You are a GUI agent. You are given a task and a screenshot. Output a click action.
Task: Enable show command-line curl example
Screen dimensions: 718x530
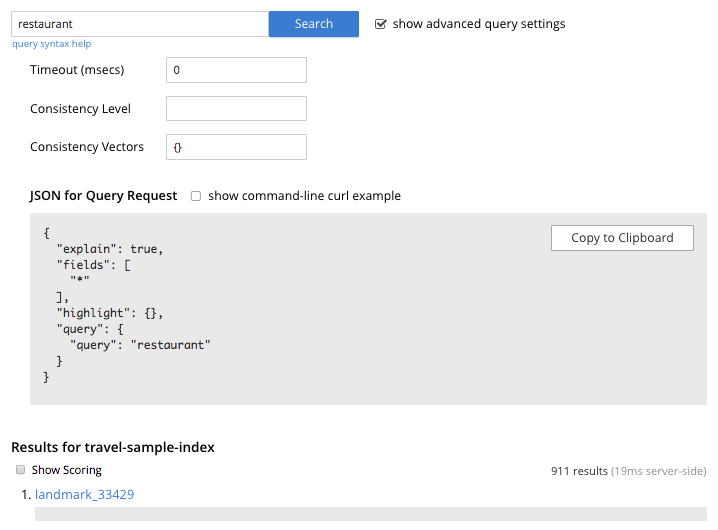tap(196, 196)
